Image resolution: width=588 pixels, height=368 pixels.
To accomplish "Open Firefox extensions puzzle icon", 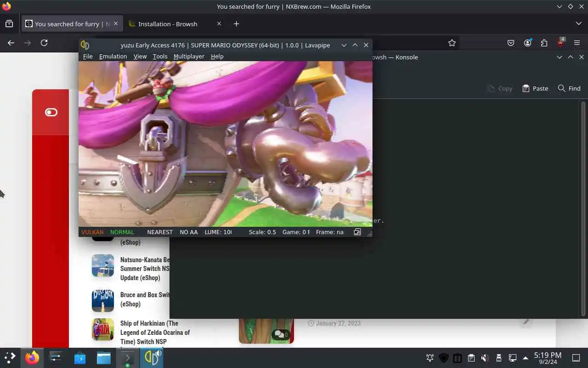I will pyautogui.click(x=544, y=43).
